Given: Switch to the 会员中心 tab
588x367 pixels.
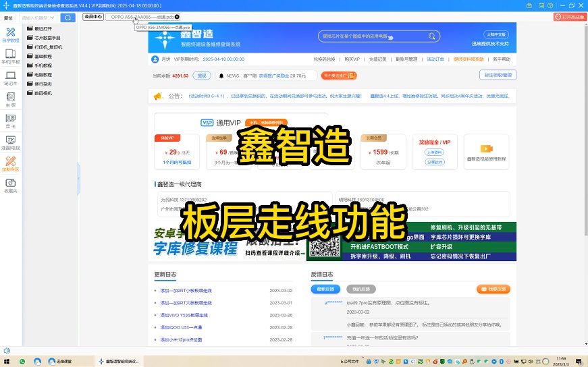Looking at the screenshot, I should click(93, 16).
